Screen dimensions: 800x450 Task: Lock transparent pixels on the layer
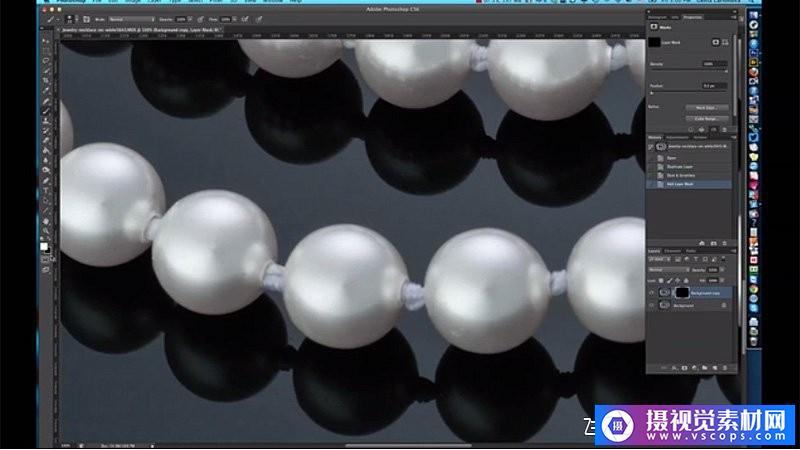[661, 281]
